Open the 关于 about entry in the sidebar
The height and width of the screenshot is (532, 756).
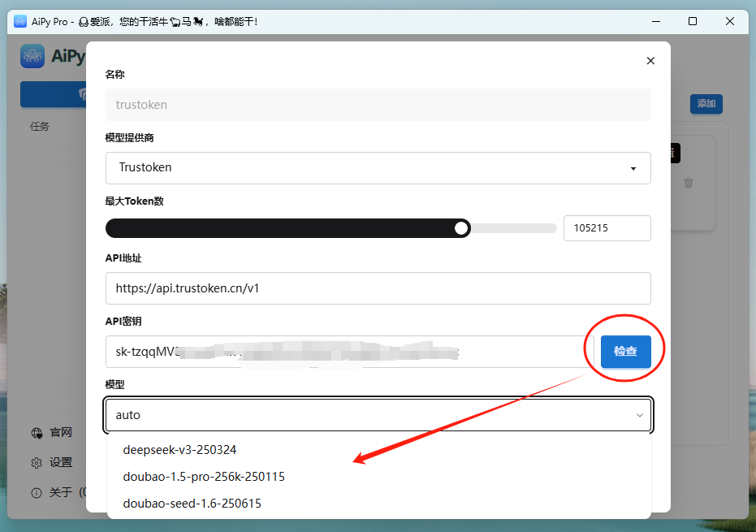[58, 492]
